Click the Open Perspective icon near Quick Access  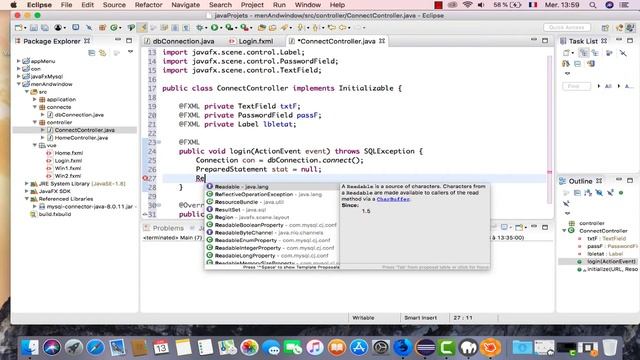(x=605, y=28)
